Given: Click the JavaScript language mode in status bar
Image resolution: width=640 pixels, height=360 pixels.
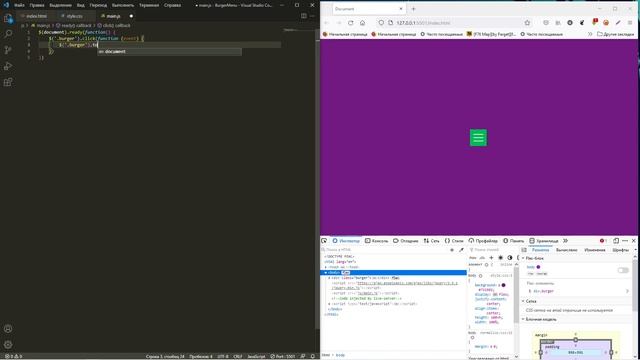Looking at the screenshot, I should point(256,356).
